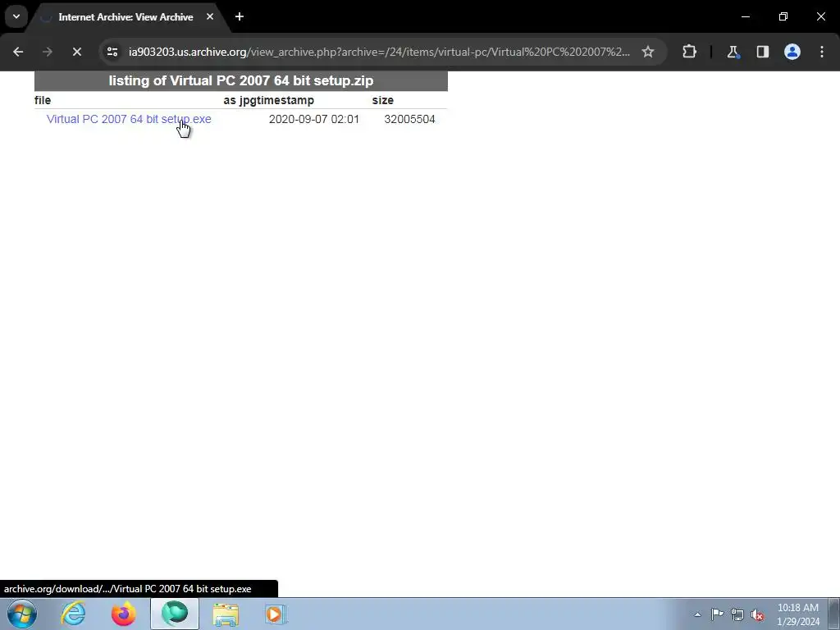Viewport: 840px width, 630px height.
Task: Open a new browser tab
Action: (x=240, y=16)
